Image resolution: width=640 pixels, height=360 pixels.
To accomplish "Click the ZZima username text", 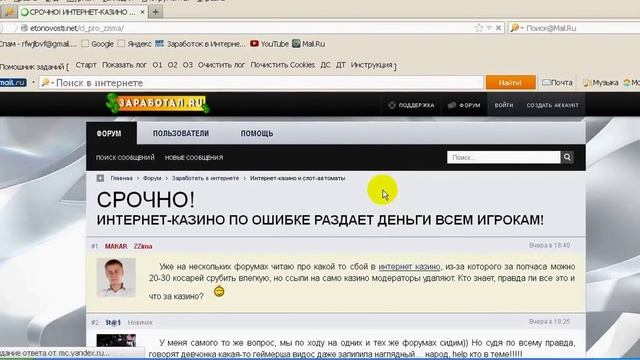I will (x=143, y=246).
